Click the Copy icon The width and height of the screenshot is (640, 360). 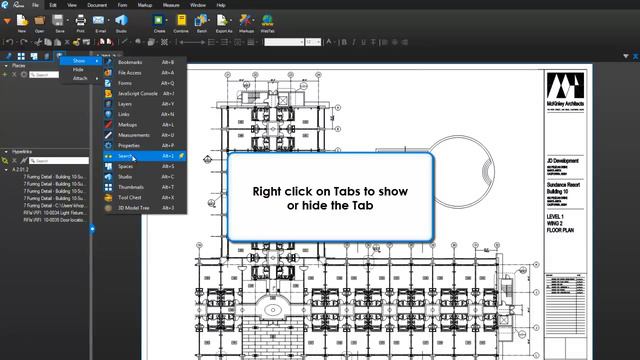click(48, 42)
